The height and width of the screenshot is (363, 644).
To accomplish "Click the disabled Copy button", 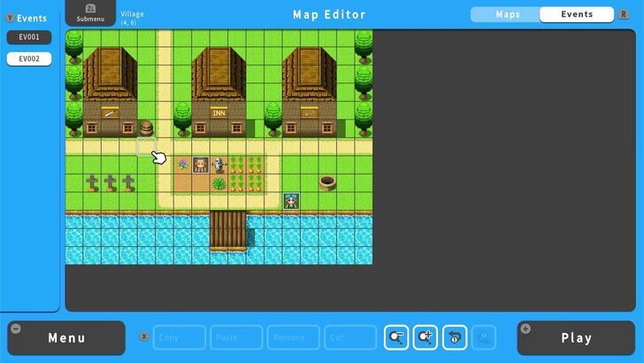I will (x=179, y=337).
